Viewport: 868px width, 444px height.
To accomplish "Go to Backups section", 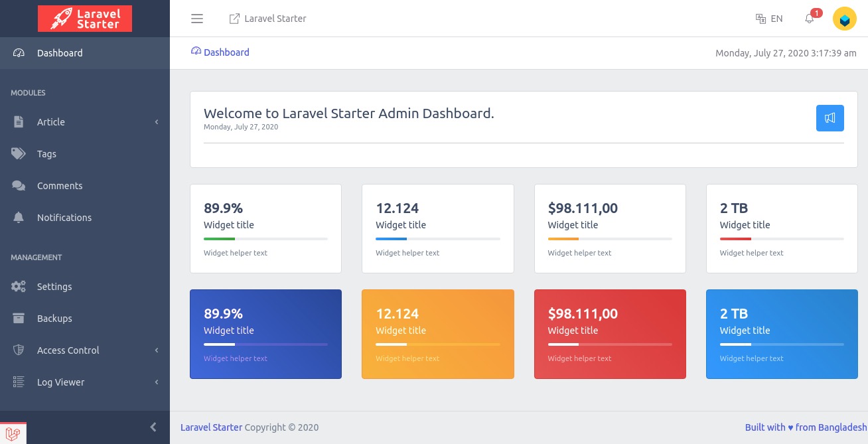I will coord(85,319).
